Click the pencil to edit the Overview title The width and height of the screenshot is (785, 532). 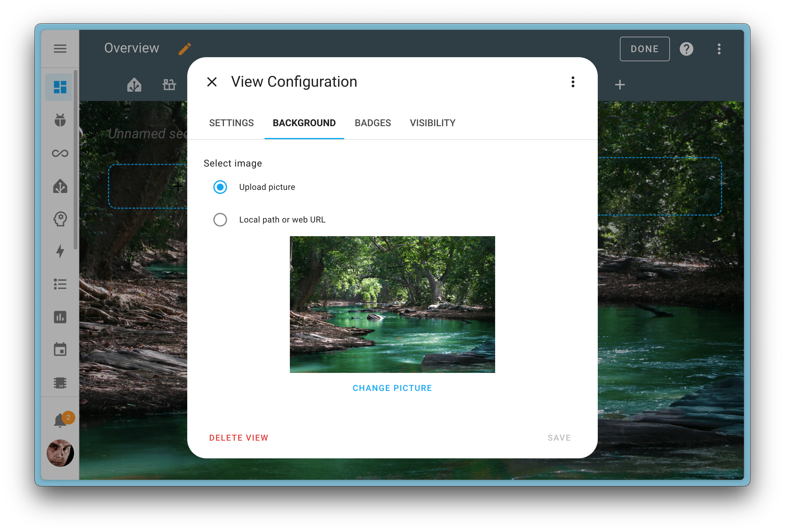click(x=184, y=48)
